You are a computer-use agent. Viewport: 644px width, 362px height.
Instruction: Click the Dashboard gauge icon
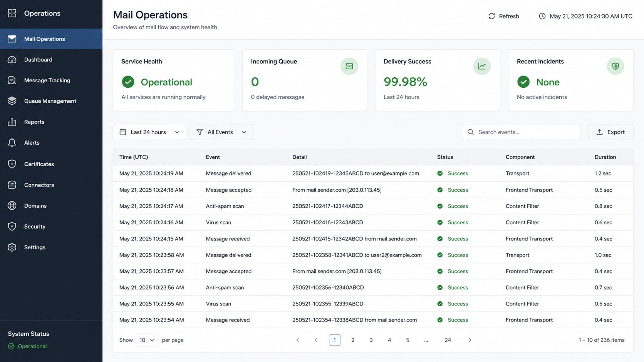(12, 60)
